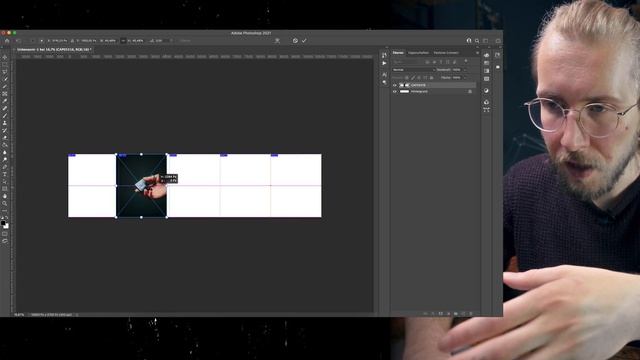Select the top CAP smart object layer
This screenshot has width=640, height=360.
pos(434,85)
